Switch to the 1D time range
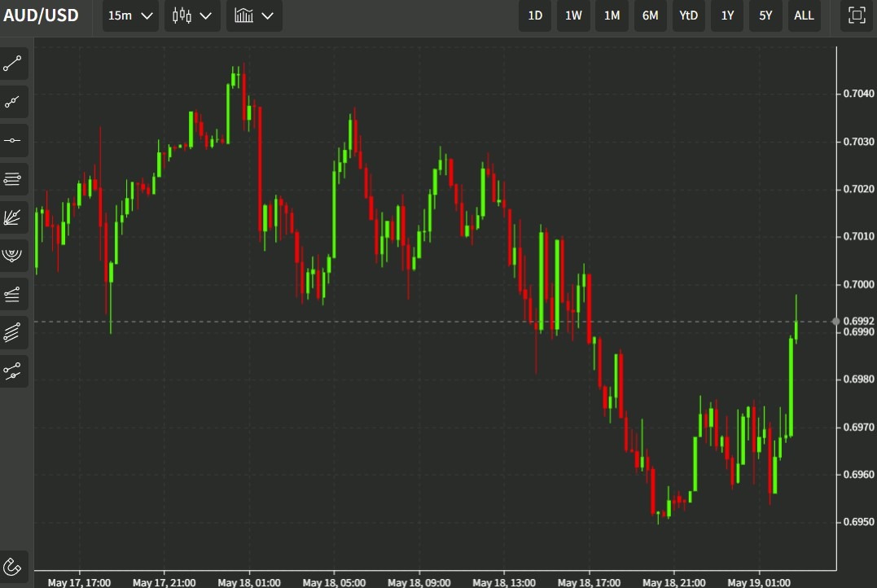 pos(535,15)
